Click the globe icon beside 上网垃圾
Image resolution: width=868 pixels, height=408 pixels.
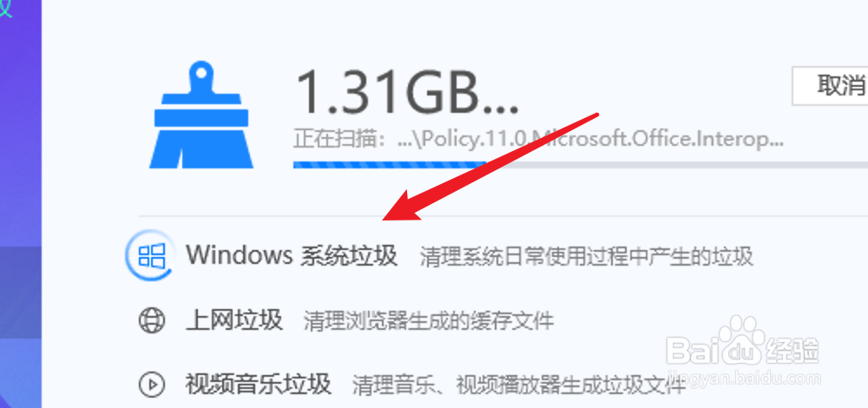pos(152,321)
